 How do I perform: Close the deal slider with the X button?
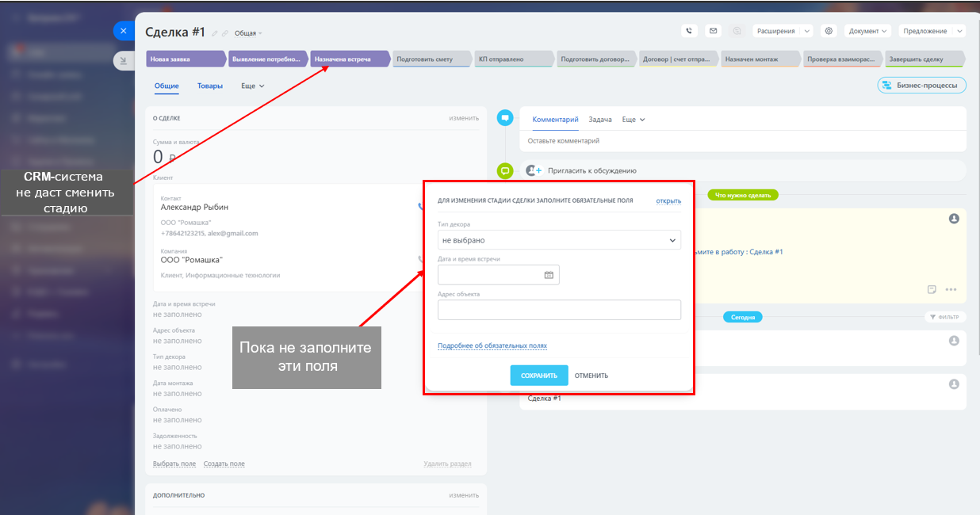tap(123, 31)
